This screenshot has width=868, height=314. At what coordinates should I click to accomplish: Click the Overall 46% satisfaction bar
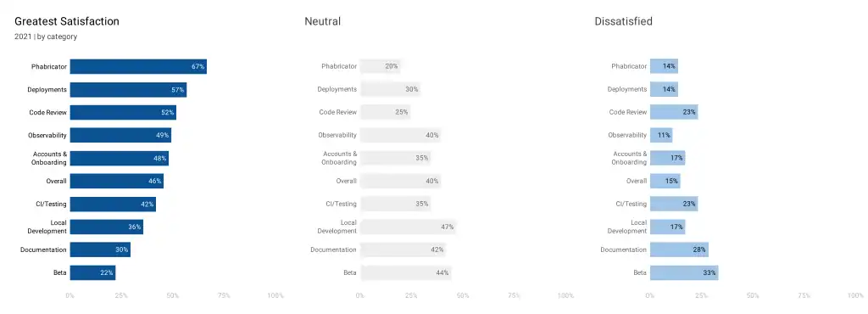117,181
